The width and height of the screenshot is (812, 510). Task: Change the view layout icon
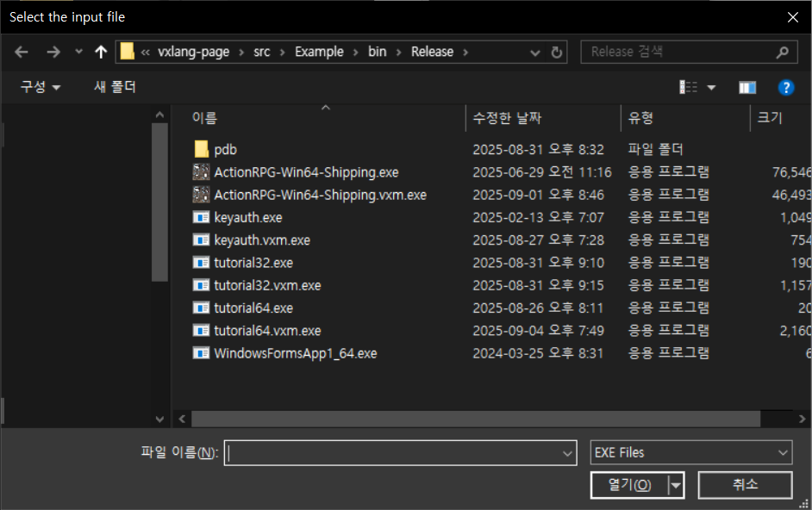pyautogui.click(x=688, y=88)
